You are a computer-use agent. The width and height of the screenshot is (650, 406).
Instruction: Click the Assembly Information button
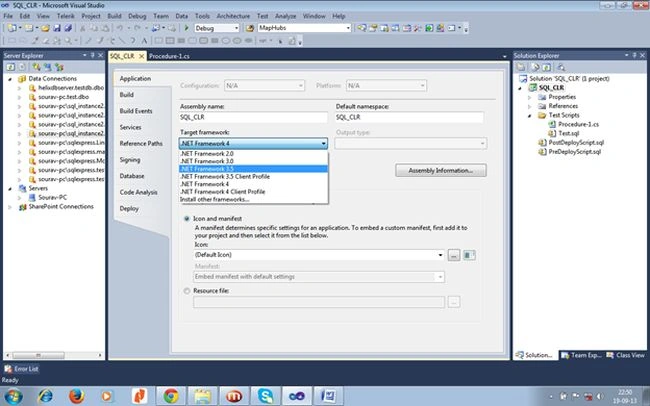[441, 170]
